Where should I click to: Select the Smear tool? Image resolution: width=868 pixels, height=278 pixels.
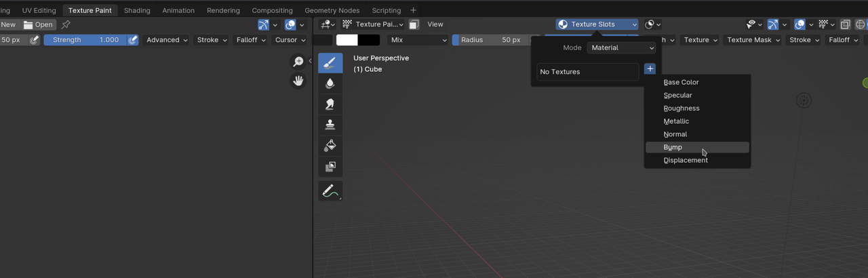point(330,104)
